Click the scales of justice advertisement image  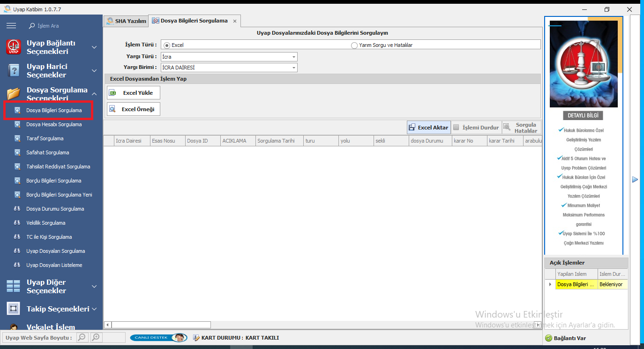(584, 64)
